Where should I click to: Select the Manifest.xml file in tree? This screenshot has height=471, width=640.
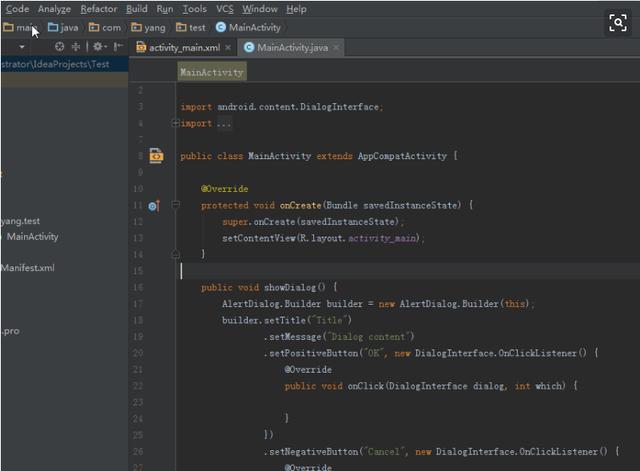click(x=27, y=268)
